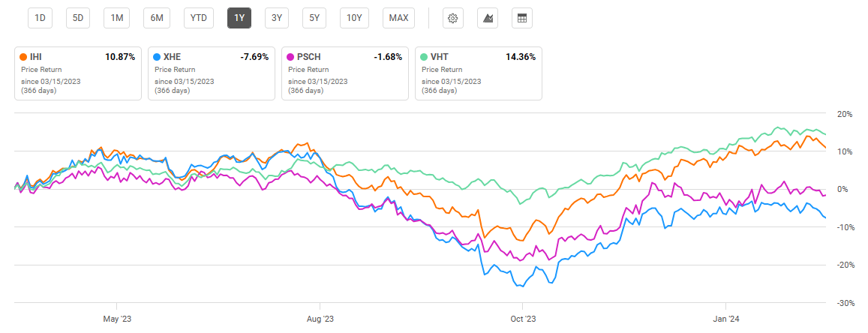Show the 3Y time range

pyautogui.click(x=277, y=18)
